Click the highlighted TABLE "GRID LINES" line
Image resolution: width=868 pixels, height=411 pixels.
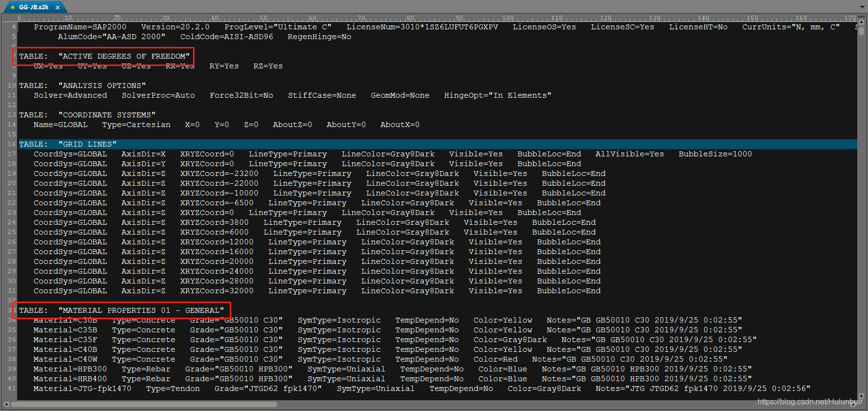[x=437, y=144]
